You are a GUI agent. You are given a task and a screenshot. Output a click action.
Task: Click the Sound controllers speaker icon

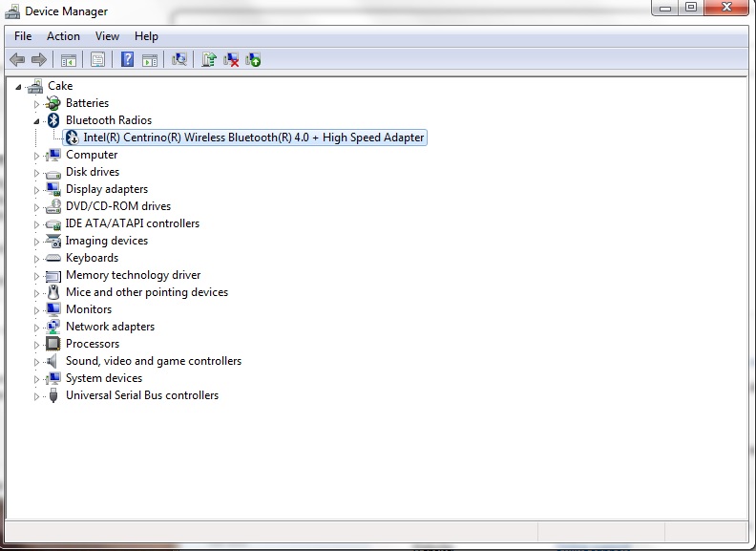point(52,361)
